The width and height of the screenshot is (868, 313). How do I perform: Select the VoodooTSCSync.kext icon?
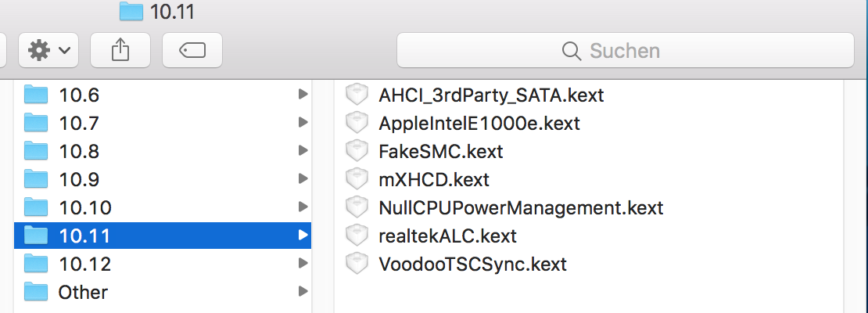pos(357,264)
